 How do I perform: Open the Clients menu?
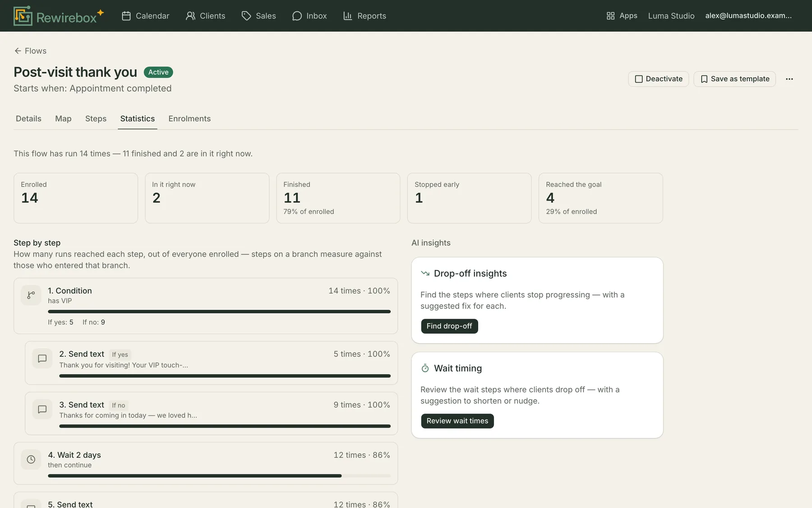point(206,16)
